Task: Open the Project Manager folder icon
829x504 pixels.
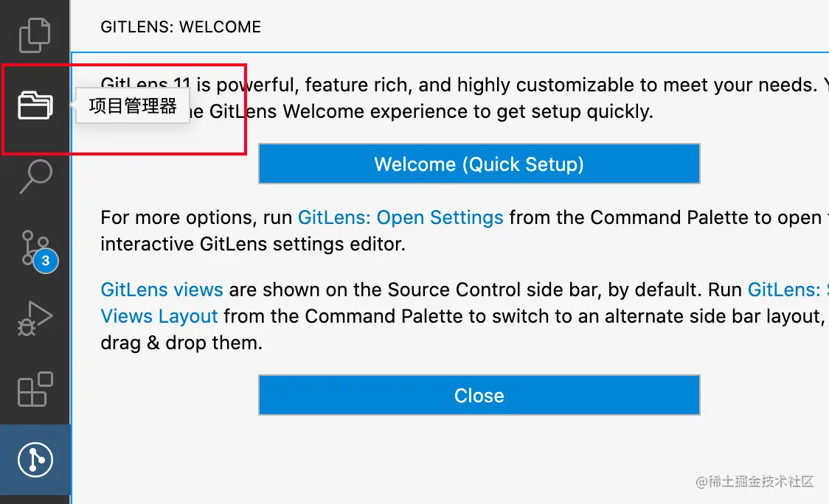Action: coord(35,105)
